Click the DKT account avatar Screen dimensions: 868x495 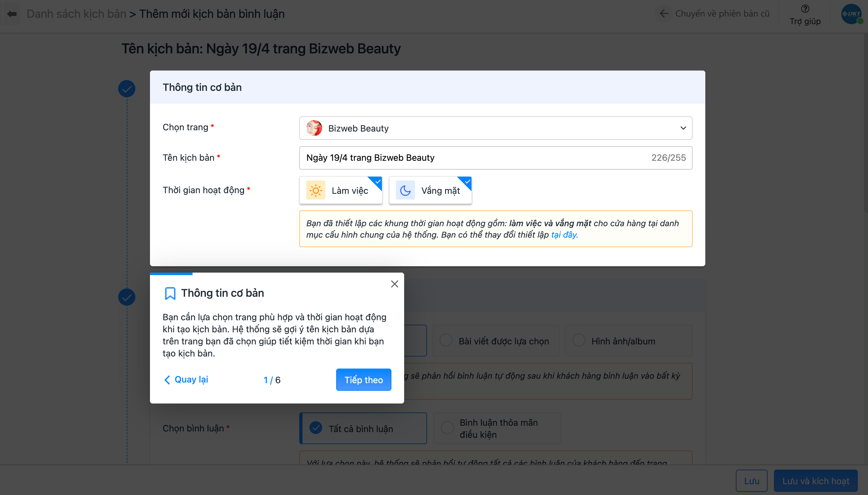pos(851,14)
